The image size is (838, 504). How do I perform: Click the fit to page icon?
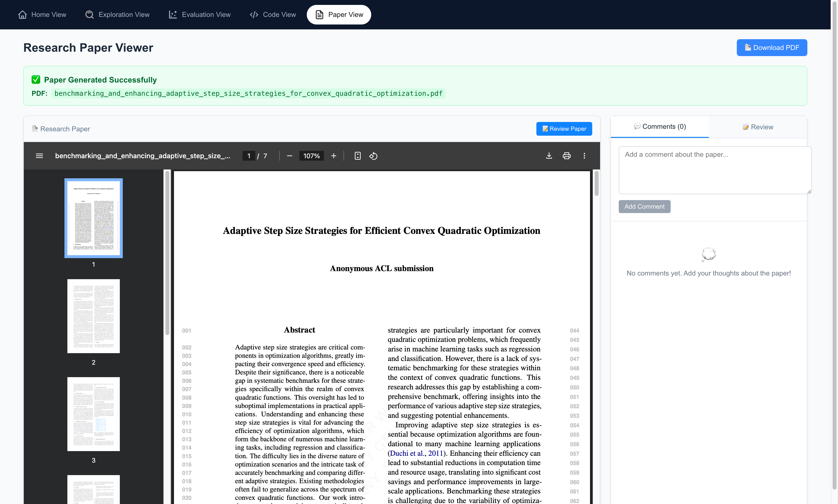click(x=357, y=156)
